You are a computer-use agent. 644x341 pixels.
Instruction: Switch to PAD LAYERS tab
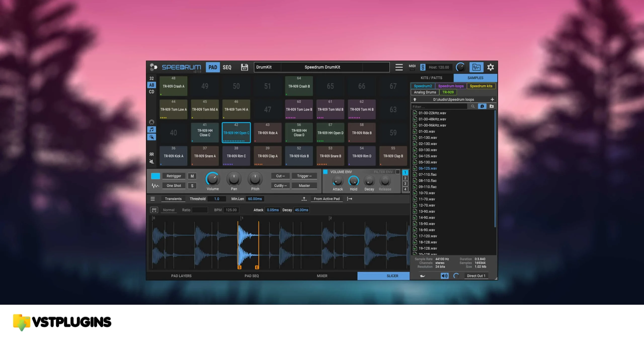coord(181,276)
